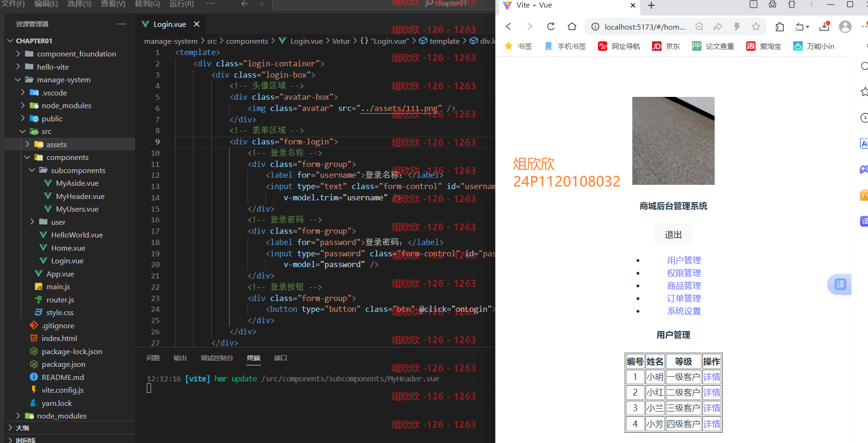This screenshot has width=868, height=443.
Task: Open browser extensions puzzle icon
Action: pyautogui.click(x=780, y=27)
